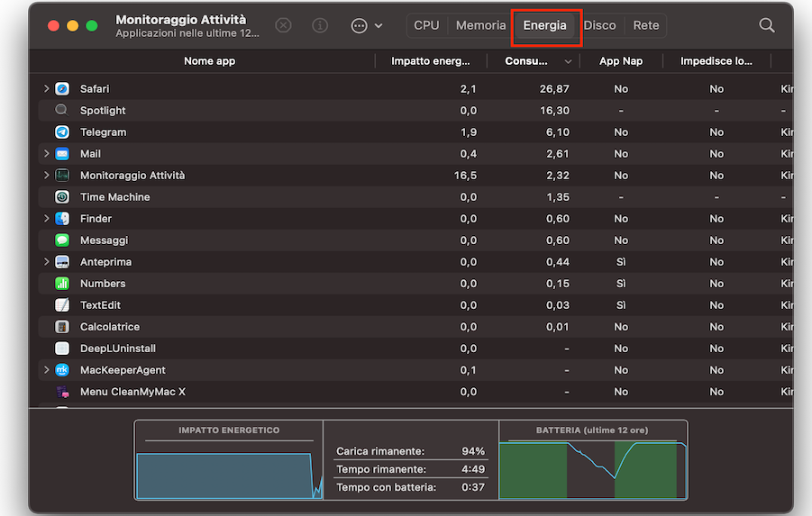The height and width of the screenshot is (516, 812).
Task: Select the Telegram app icon
Action: click(62, 132)
